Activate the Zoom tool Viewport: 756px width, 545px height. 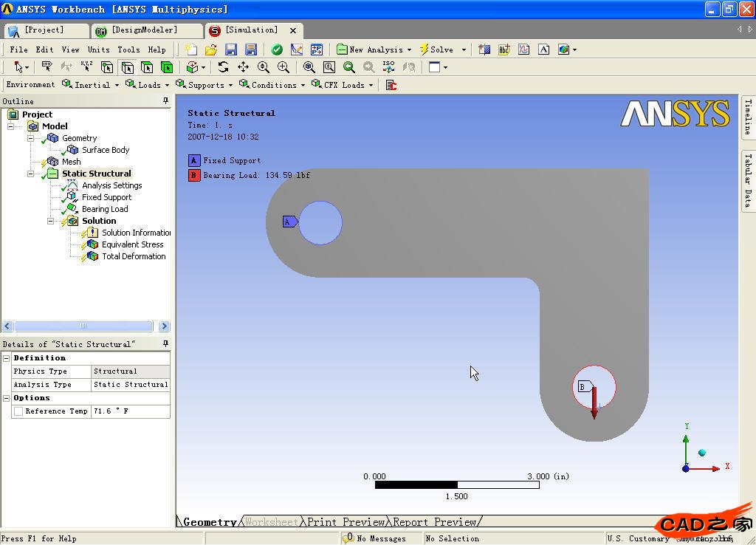[x=264, y=67]
